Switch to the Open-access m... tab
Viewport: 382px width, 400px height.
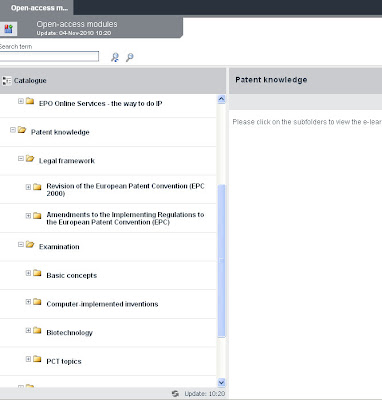tap(37, 8)
